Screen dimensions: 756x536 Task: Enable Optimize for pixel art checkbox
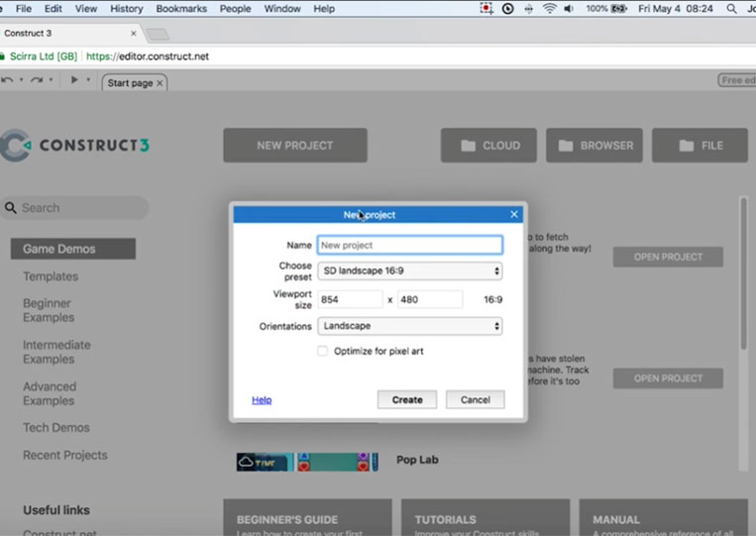(323, 351)
